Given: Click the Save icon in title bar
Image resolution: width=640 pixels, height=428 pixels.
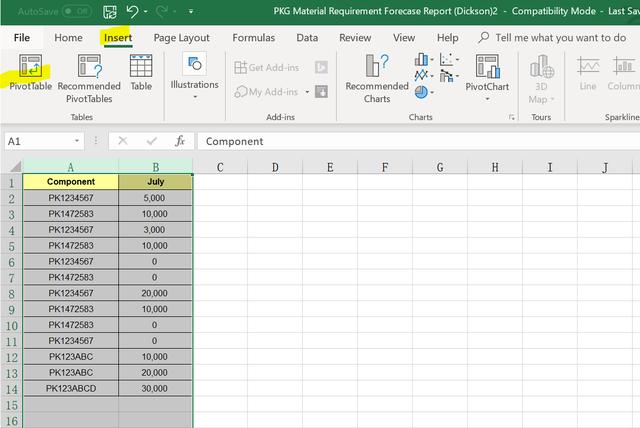Looking at the screenshot, I should click(x=109, y=12).
